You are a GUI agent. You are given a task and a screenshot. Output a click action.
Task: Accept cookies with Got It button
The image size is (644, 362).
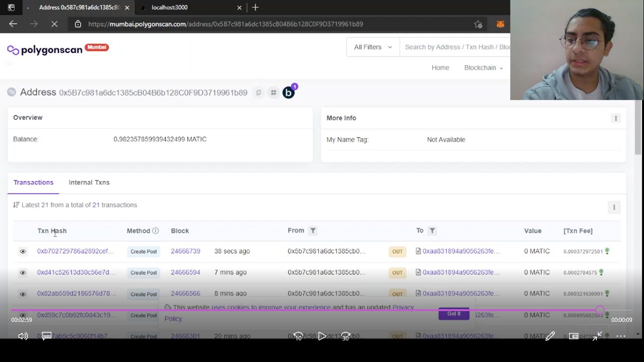454,314
